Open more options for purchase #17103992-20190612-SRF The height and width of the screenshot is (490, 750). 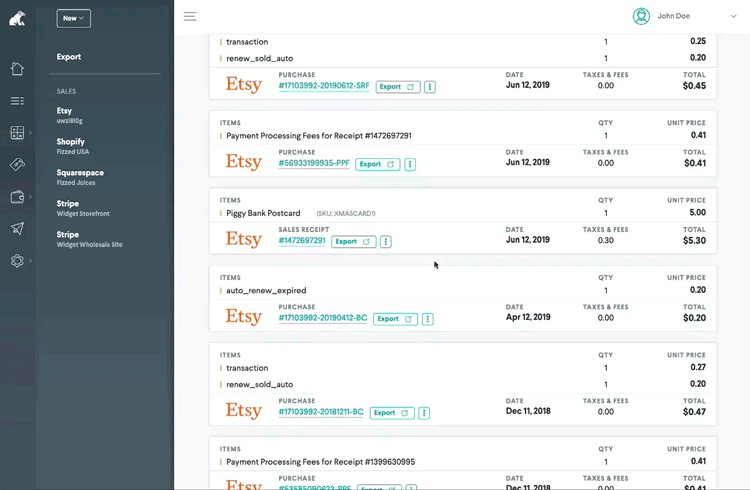click(x=430, y=87)
